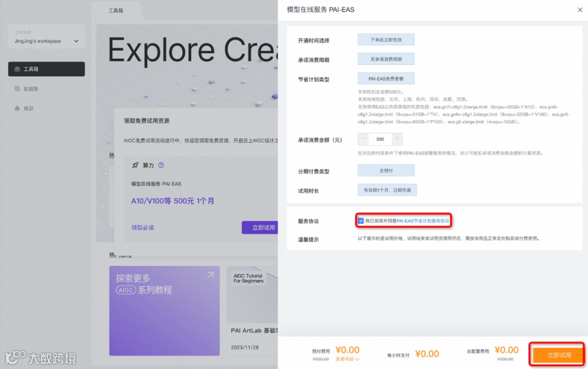Click the 领取免费试用资源 heading
588x369 pixels.
coord(146,121)
